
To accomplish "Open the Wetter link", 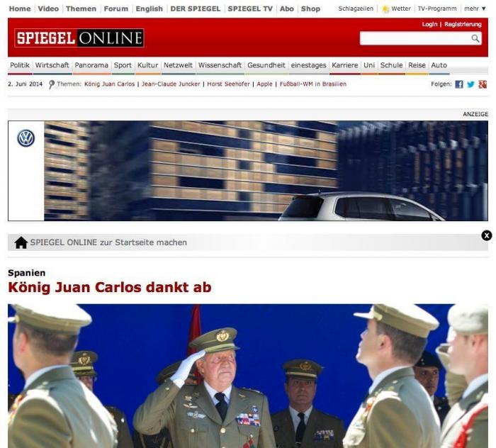I will (x=401, y=9).
